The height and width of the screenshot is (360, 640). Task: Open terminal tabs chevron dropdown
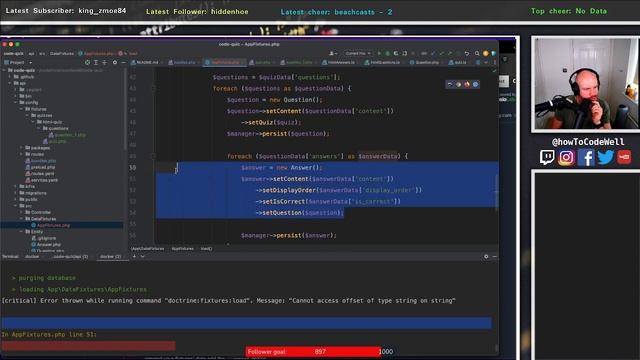pos(142,256)
